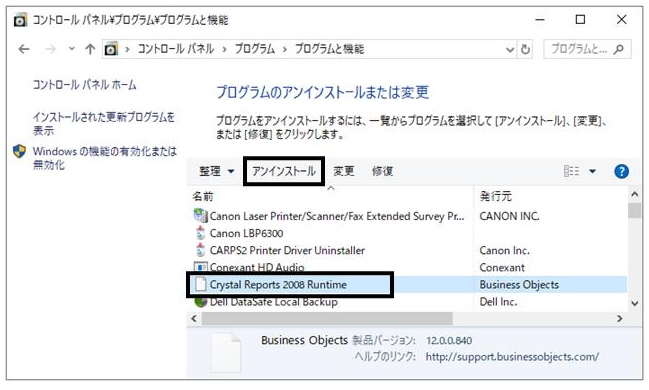The width and height of the screenshot is (649, 390).
Task: Open the help question mark icon
Action: (x=621, y=171)
